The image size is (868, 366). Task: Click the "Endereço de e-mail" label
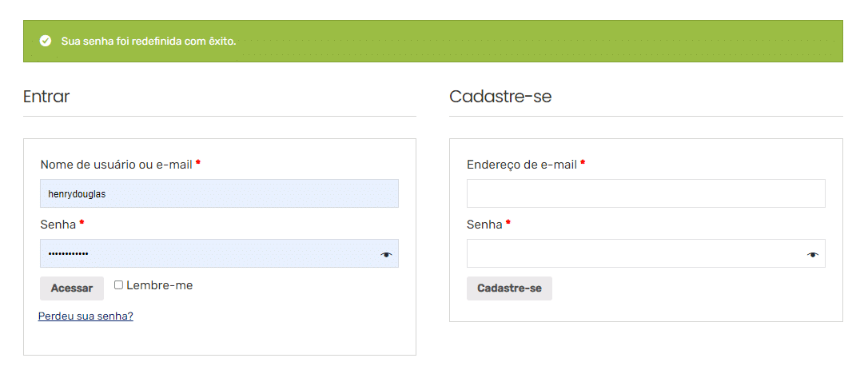(x=521, y=165)
